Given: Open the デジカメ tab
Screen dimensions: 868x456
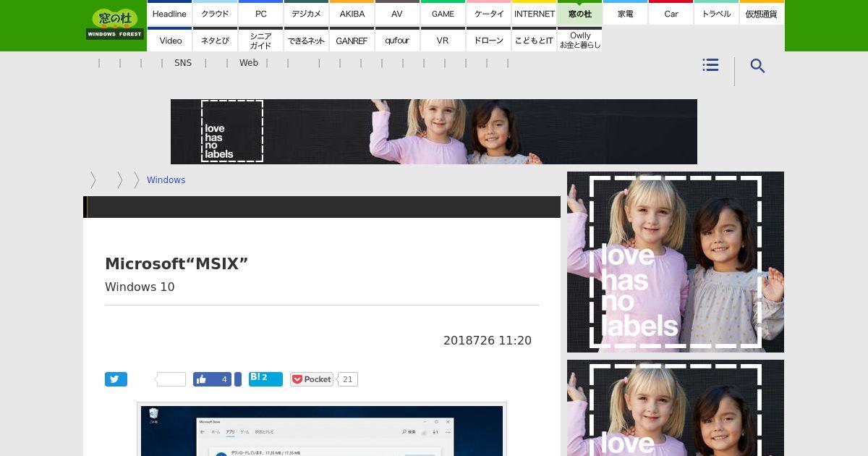Looking at the screenshot, I should tap(306, 13).
